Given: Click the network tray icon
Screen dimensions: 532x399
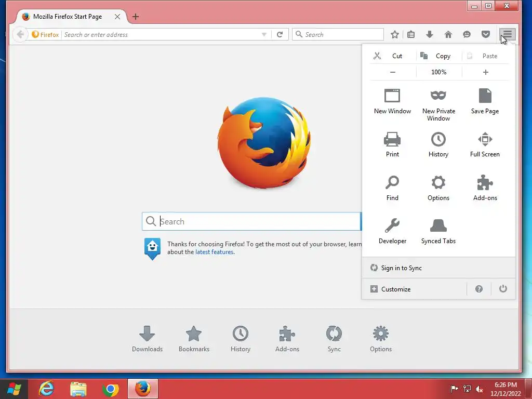Looking at the screenshot, I should [x=467, y=389].
